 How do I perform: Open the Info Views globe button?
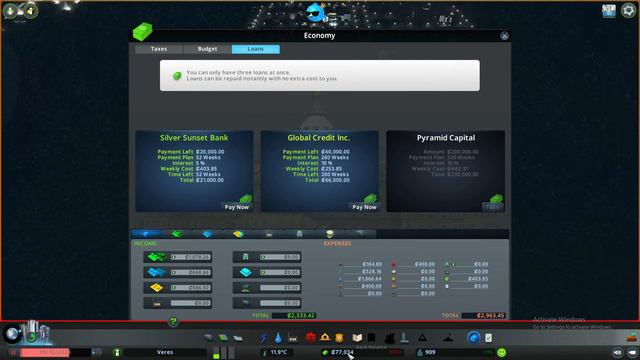click(x=12, y=334)
